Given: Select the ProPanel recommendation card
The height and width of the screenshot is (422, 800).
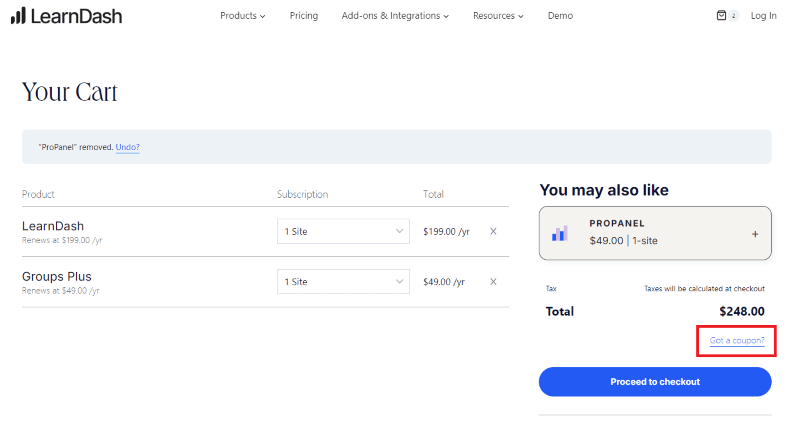Looking at the screenshot, I should pos(655,233).
